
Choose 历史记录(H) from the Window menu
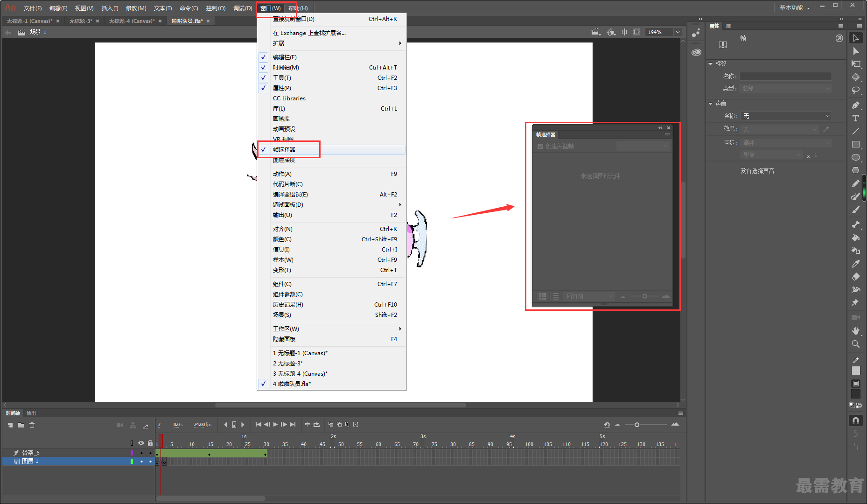(331, 305)
